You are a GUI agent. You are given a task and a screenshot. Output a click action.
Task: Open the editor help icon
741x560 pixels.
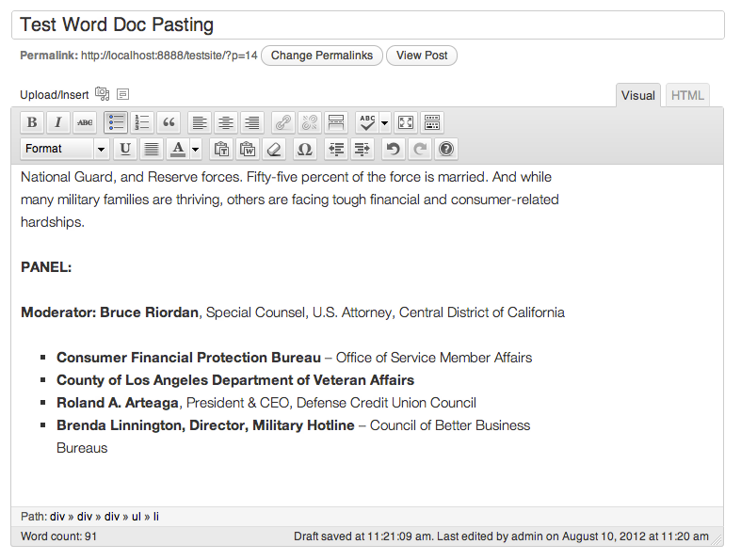pos(446,149)
